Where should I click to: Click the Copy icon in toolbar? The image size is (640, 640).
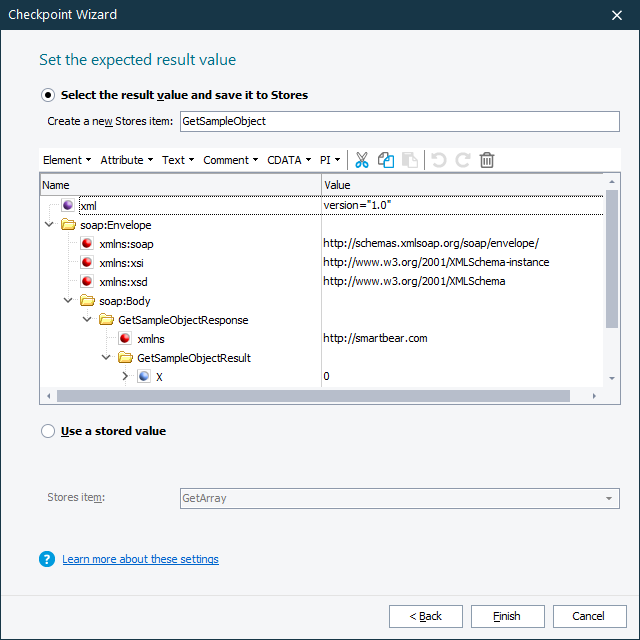pos(386,160)
